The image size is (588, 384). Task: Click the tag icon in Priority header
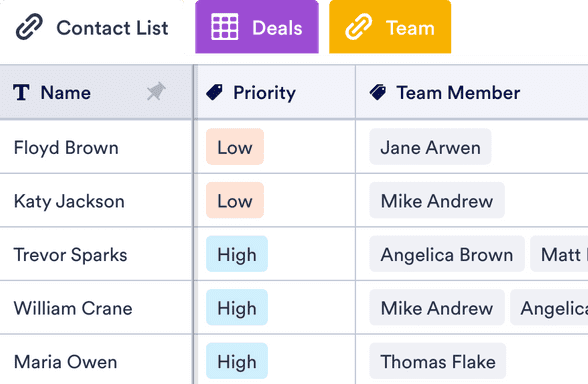tap(214, 92)
